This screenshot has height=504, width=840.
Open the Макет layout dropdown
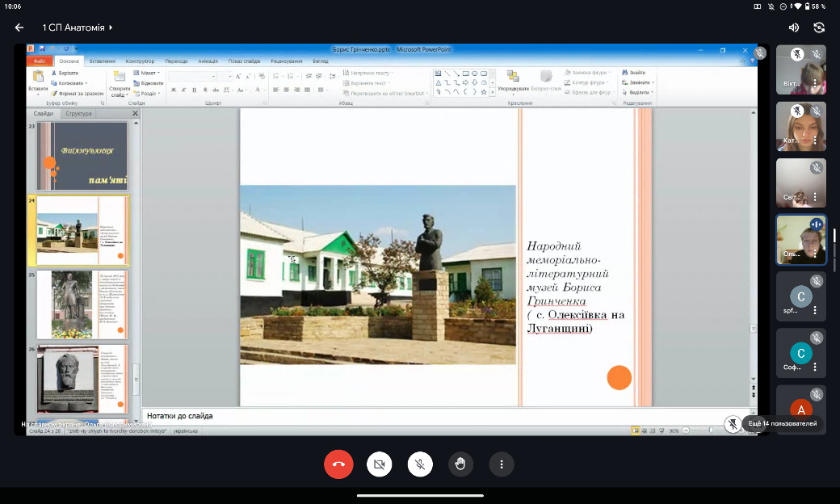(x=148, y=73)
